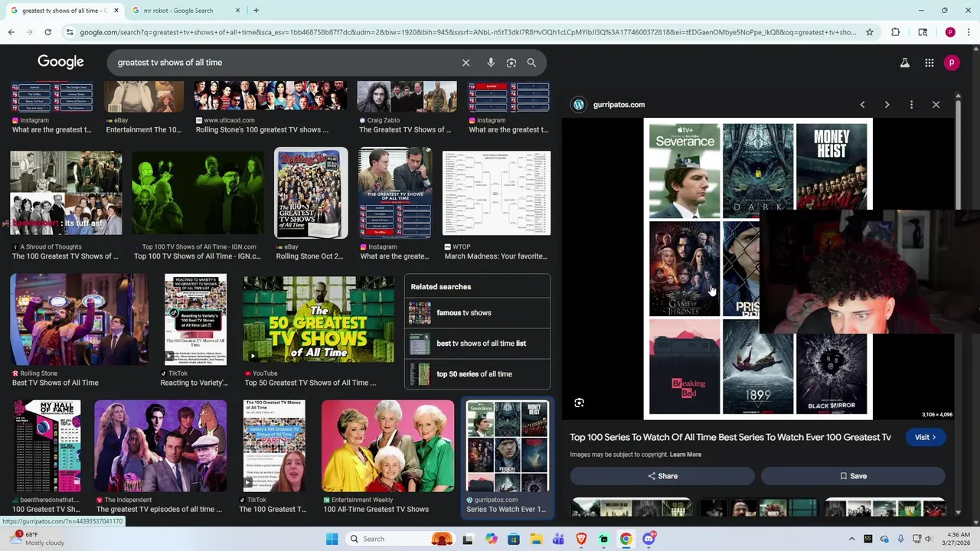The width and height of the screenshot is (980, 551).
Task: Open IGN Top 100 TV Shows thumbnail
Action: (198, 194)
